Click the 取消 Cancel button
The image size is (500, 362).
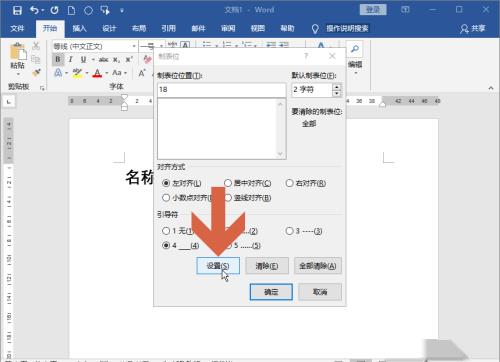pyautogui.click(x=320, y=292)
